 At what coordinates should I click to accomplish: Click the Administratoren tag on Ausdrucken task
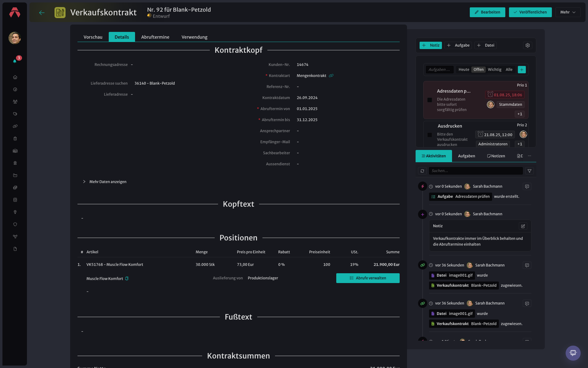(493, 144)
